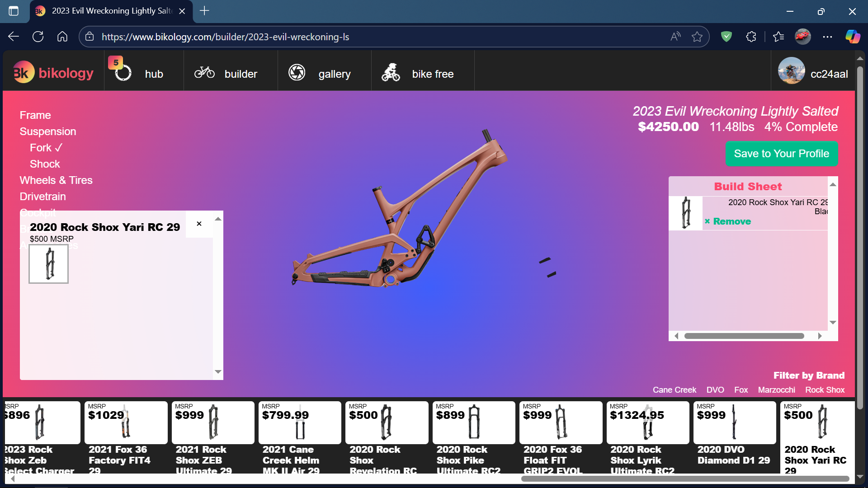868x488 pixels.
Task: Open the Shock submenu item
Action: pyautogui.click(x=45, y=164)
